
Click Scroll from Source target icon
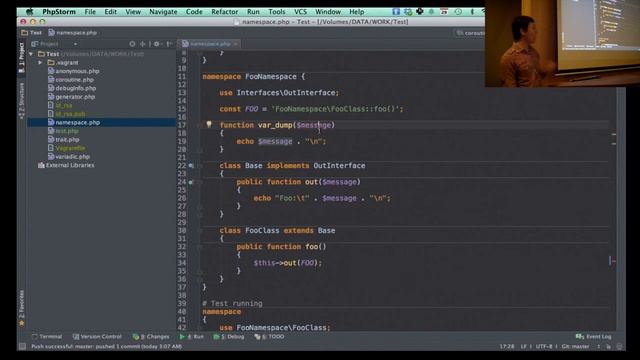[132, 44]
